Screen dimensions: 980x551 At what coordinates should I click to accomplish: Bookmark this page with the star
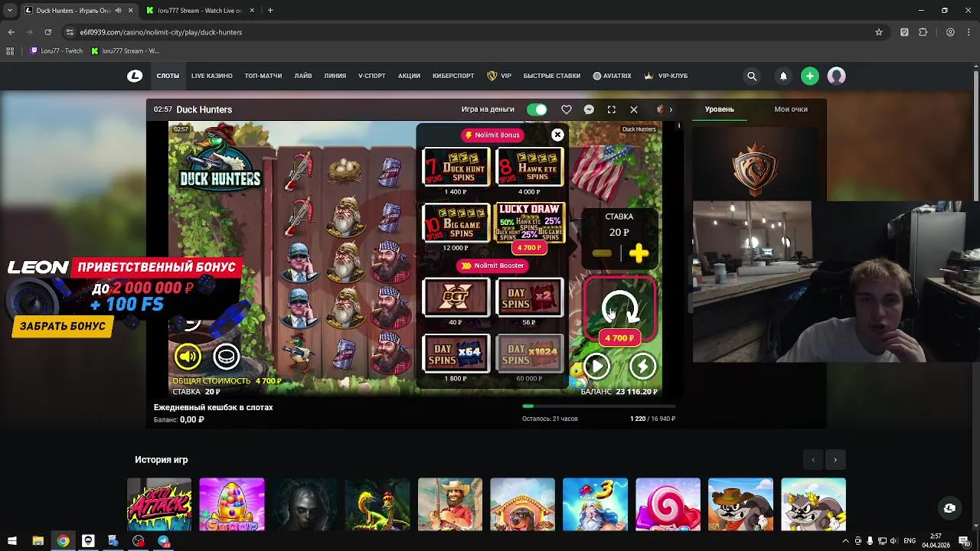pos(879,32)
